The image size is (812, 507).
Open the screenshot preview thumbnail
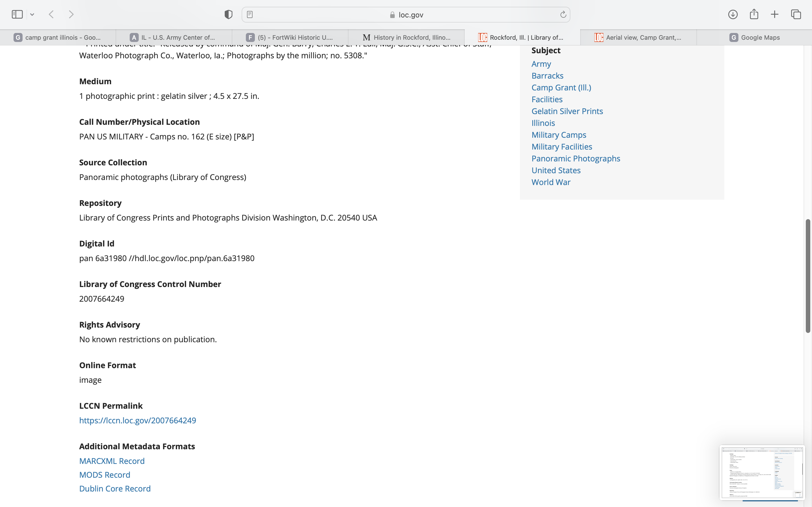coord(762,472)
